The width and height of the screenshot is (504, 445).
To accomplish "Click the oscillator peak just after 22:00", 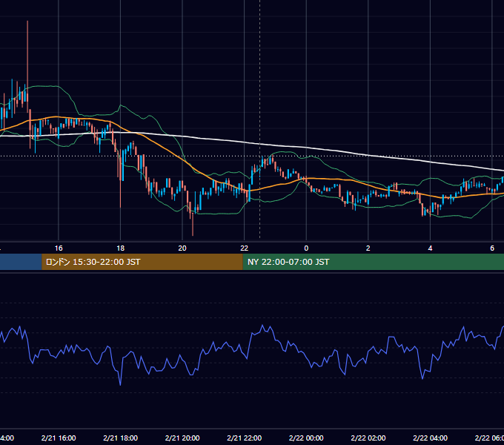I will (262, 326).
